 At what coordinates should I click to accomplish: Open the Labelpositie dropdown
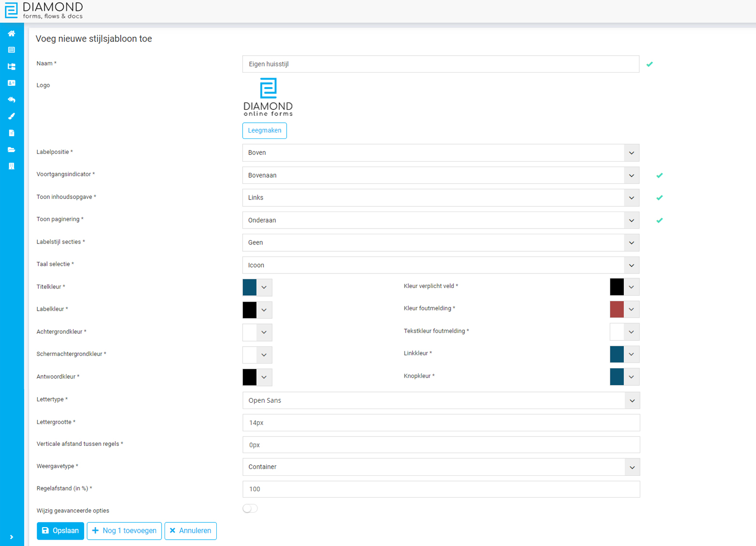(x=440, y=152)
